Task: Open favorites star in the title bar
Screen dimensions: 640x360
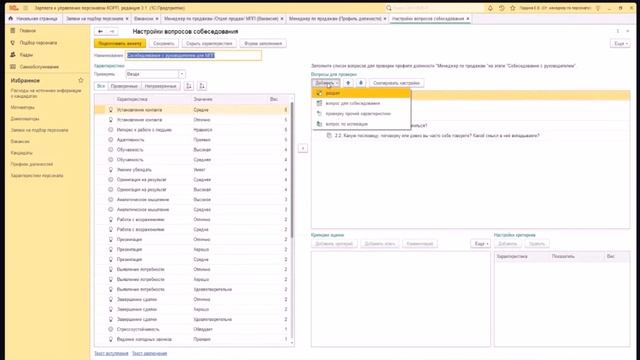Action: tap(513, 8)
